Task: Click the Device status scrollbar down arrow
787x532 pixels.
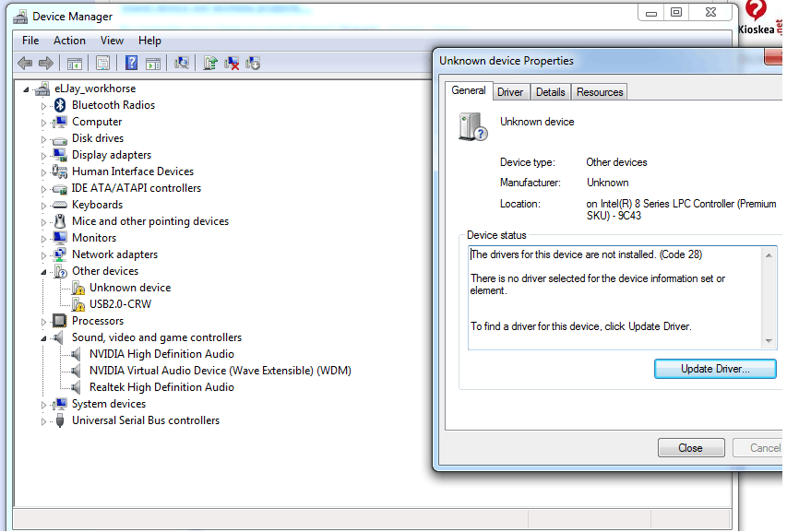Action: pyautogui.click(x=769, y=341)
